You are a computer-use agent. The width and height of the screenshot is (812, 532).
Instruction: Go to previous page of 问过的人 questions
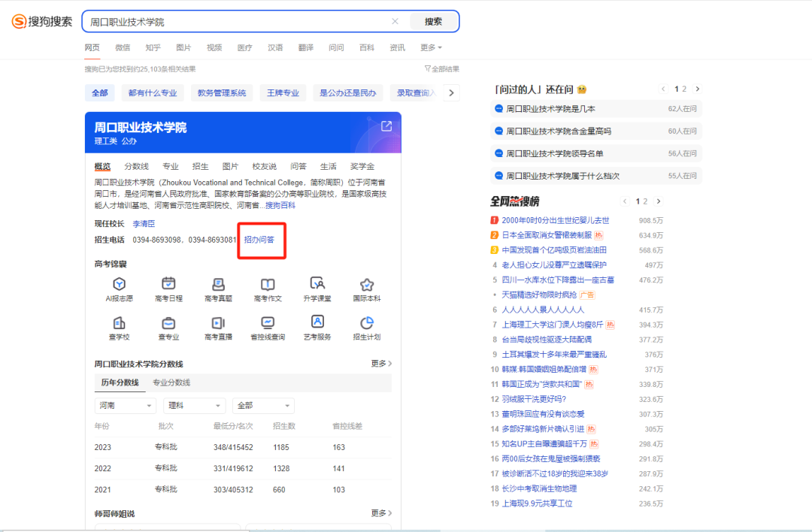[663, 89]
